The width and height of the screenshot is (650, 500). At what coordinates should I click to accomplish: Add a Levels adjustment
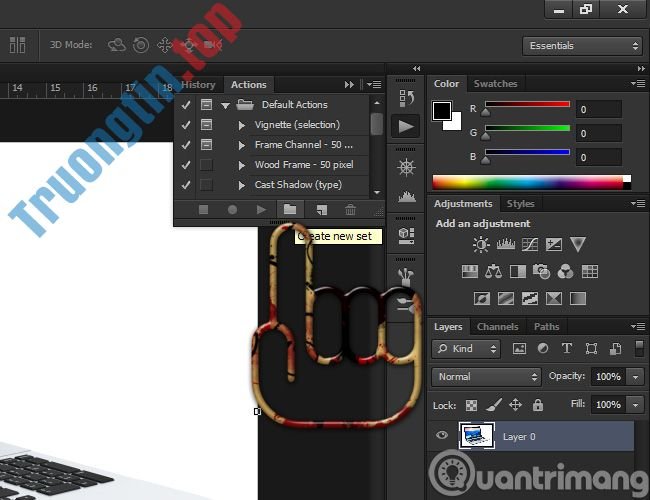(506, 245)
